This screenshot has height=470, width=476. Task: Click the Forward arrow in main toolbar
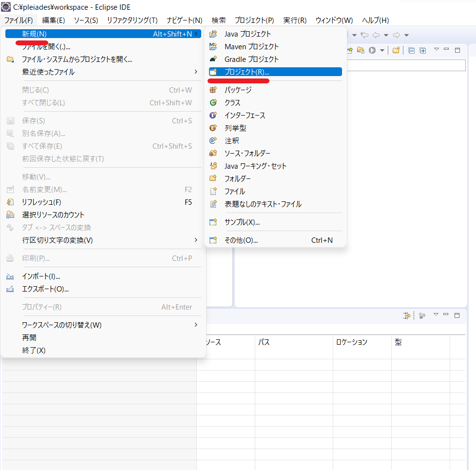coord(397,35)
